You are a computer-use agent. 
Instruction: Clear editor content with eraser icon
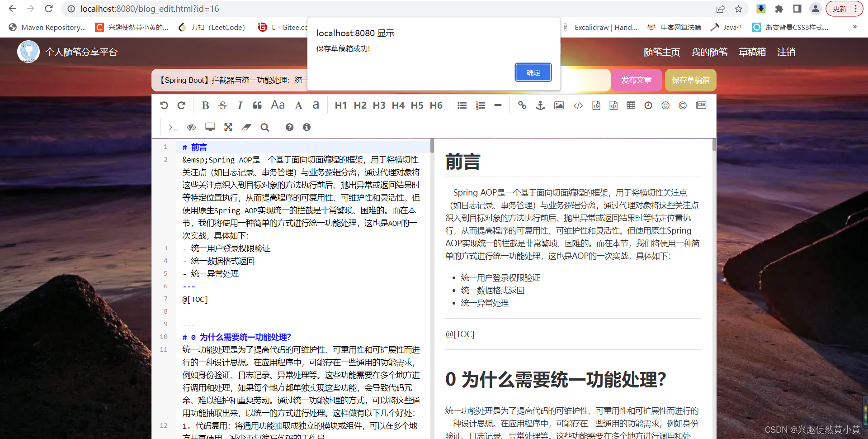pos(246,127)
